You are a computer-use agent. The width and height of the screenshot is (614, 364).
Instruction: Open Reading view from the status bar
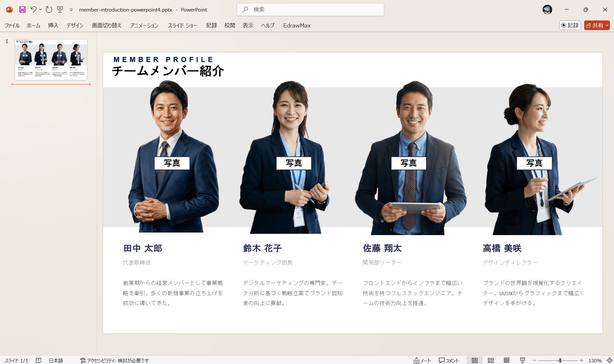506,360
